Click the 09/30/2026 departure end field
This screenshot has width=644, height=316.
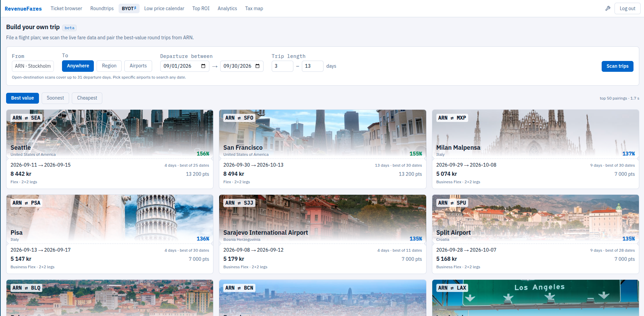(242, 66)
